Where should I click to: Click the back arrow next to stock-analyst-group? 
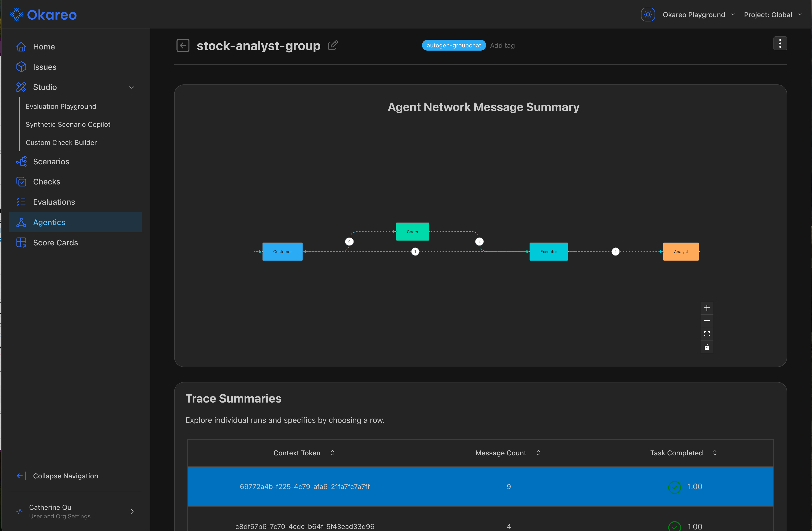click(183, 45)
